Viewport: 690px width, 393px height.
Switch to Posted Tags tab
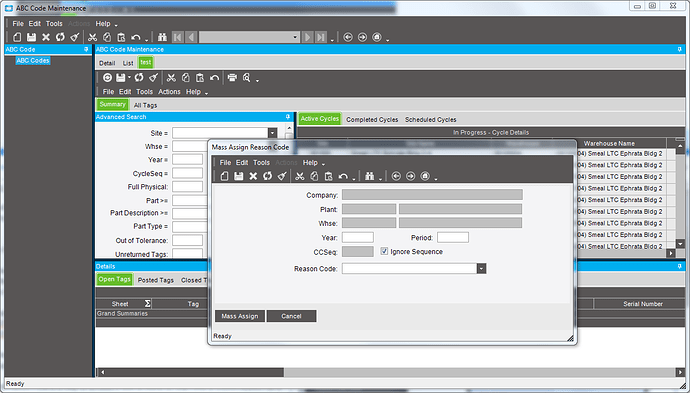click(156, 280)
